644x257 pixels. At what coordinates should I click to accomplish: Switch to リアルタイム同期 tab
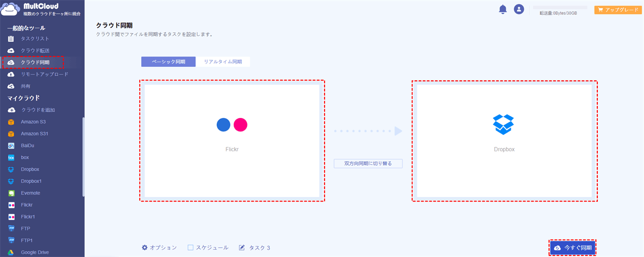(223, 62)
